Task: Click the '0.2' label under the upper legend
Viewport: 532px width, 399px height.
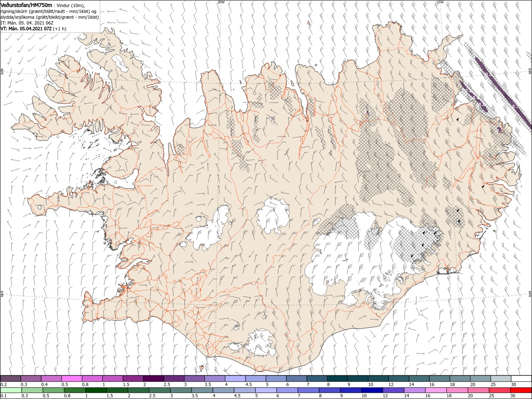Action: tap(3, 384)
